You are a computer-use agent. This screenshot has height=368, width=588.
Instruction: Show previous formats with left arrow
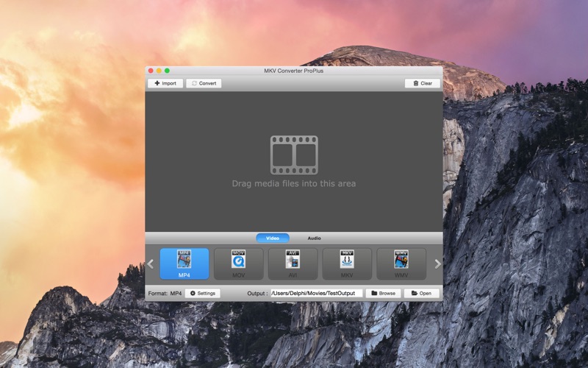click(x=151, y=264)
